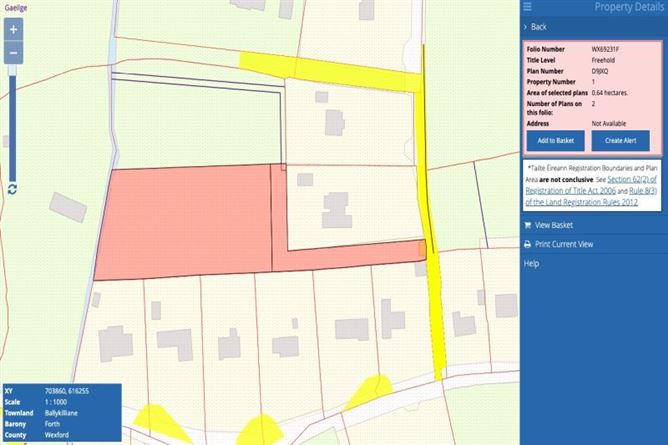Zoom out the map with minus button
This screenshot has width=668, height=445.
13,53
